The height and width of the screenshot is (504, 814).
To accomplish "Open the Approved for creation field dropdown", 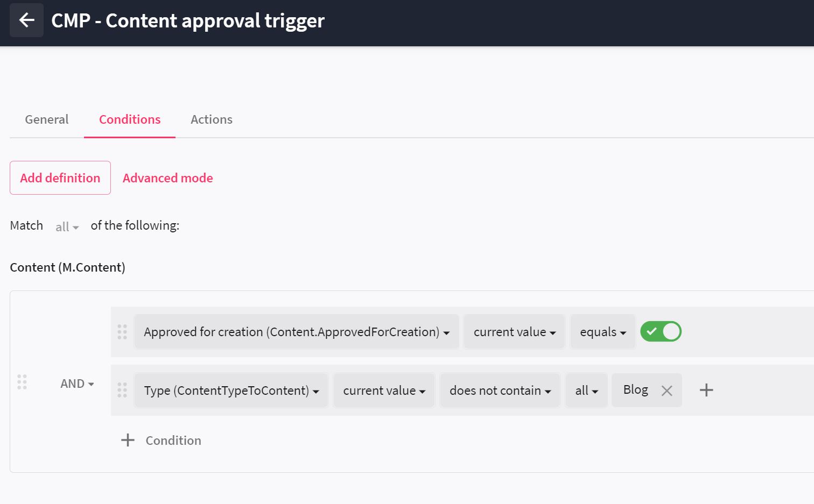I will (297, 332).
